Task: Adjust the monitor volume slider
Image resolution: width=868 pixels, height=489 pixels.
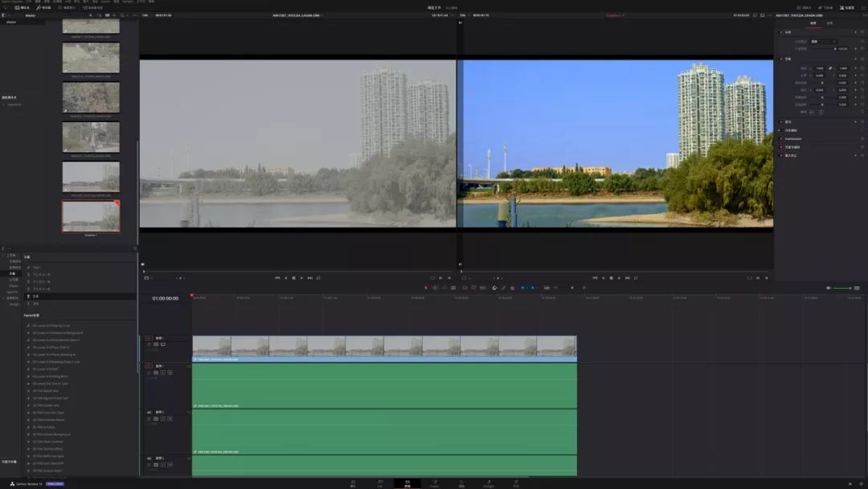Action: [842, 288]
